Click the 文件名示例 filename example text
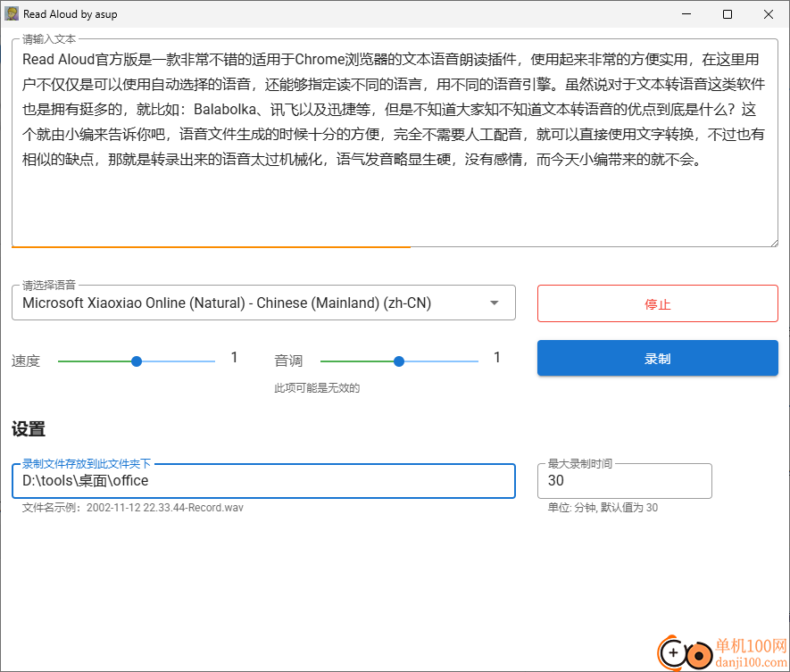790x672 pixels. 132,508
